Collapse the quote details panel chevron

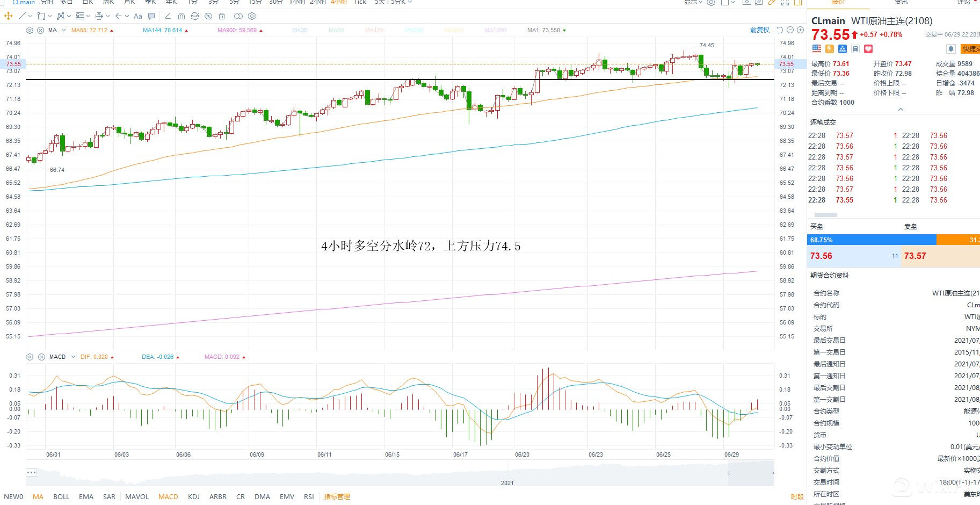coord(901,110)
